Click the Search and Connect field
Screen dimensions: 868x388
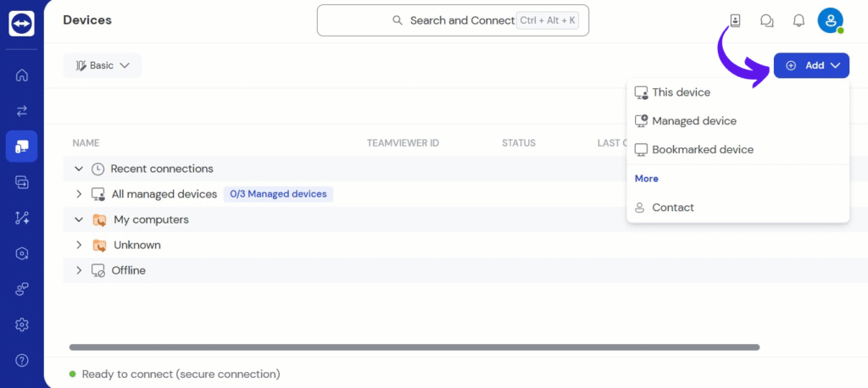coord(453,20)
